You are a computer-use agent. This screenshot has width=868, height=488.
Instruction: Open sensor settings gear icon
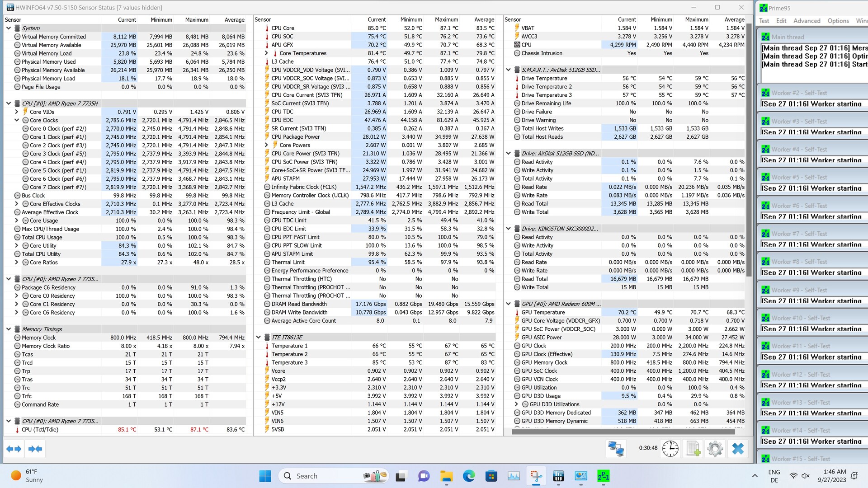[715, 449]
